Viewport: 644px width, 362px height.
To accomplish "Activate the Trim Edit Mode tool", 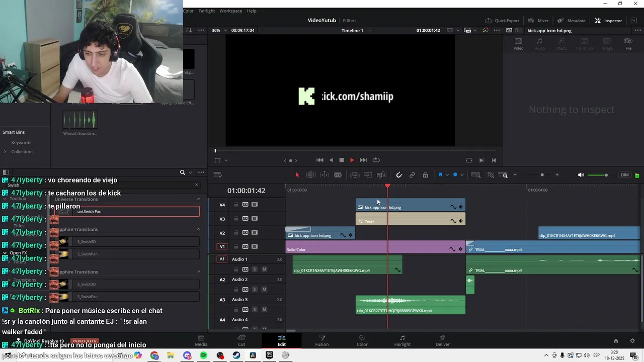I will click(x=311, y=175).
